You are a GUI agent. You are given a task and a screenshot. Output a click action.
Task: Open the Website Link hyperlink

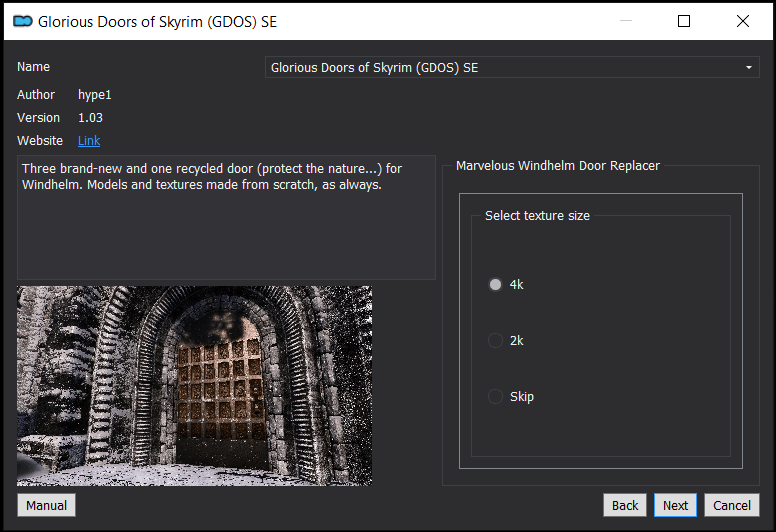89,141
